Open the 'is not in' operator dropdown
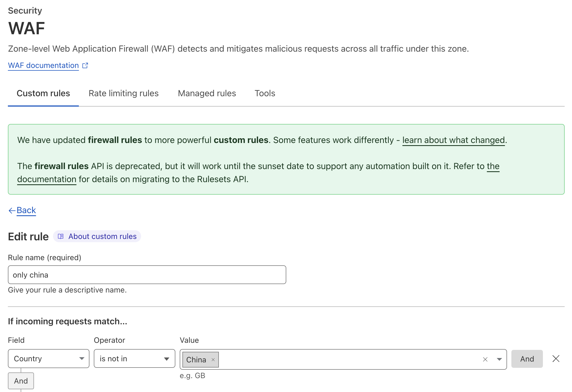The width and height of the screenshot is (572, 392). click(x=135, y=359)
